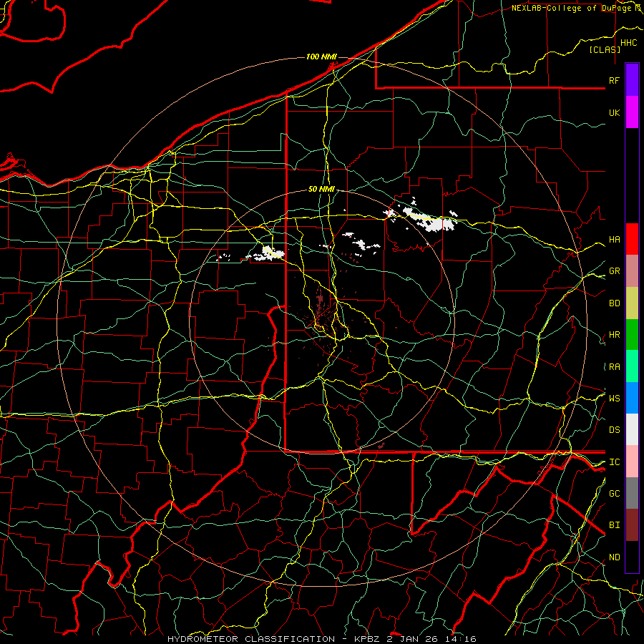Click the HR legend label

(614, 335)
